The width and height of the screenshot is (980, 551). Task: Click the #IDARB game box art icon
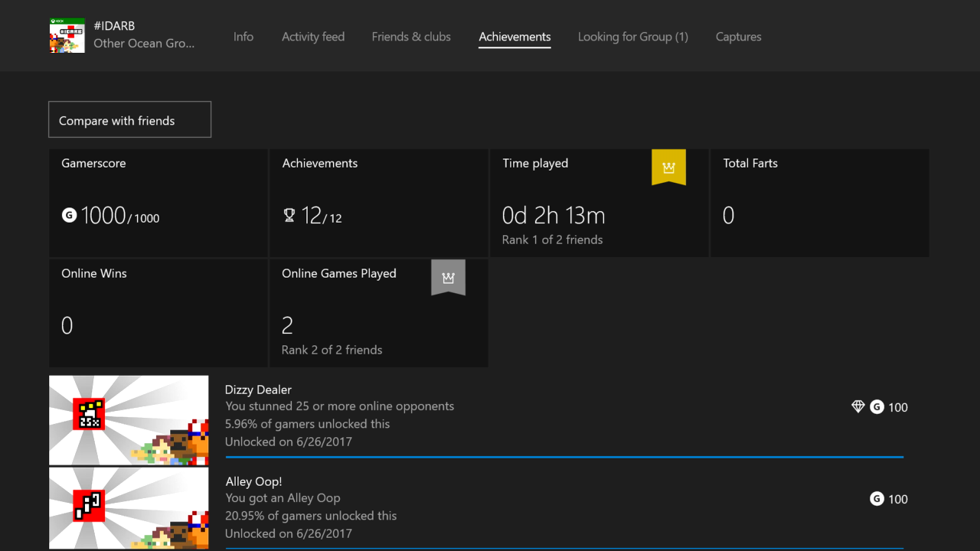tap(67, 35)
